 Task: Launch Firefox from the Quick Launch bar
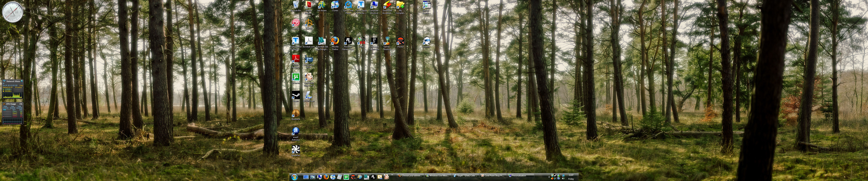pos(326,177)
